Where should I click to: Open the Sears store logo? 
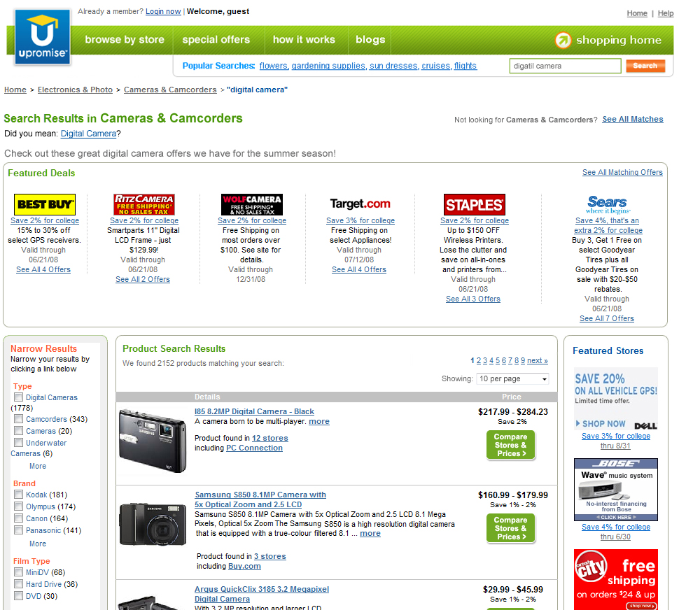point(608,204)
